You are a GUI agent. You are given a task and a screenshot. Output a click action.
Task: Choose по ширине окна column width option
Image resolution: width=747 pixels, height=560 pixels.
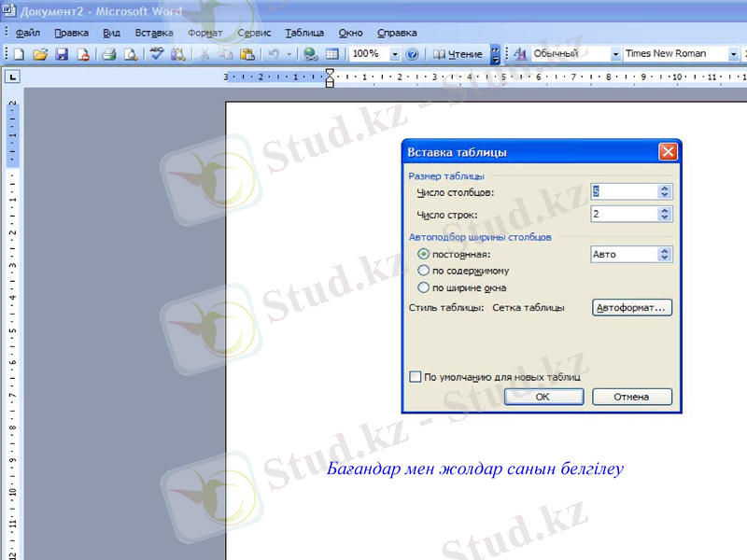(x=423, y=287)
